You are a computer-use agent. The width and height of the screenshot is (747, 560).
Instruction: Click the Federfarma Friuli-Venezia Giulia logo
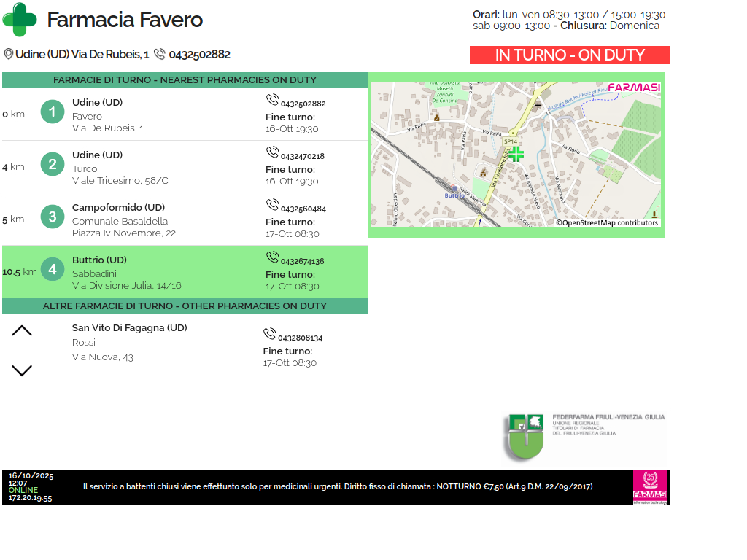tap(584, 436)
